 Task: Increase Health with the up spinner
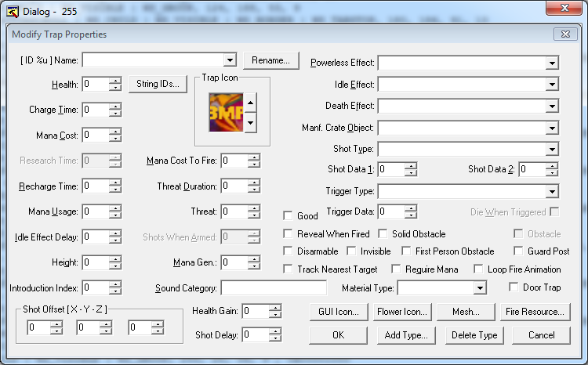coord(115,81)
